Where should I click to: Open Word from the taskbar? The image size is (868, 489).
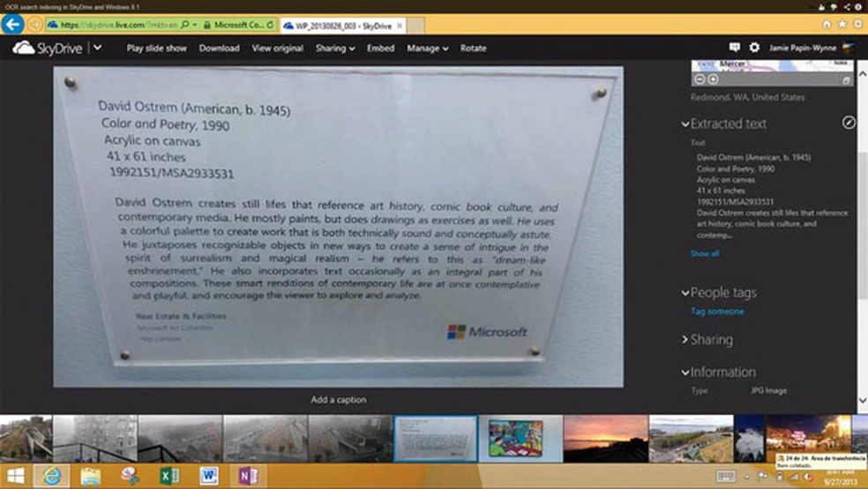click(x=209, y=477)
